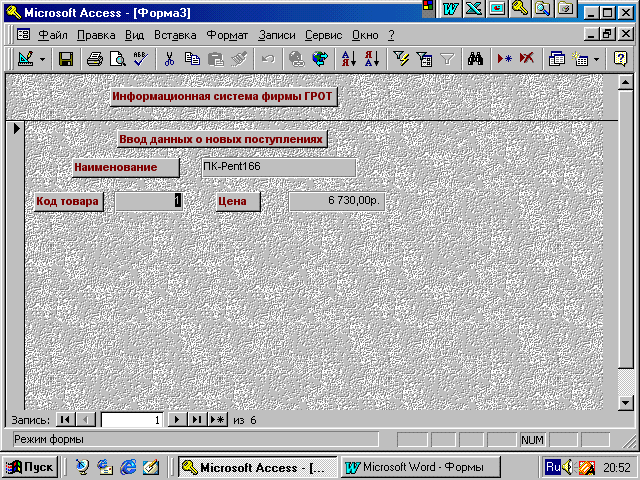Image resolution: width=640 pixels, height=480 pixels.
Task: Open the Файл menu
Action: point(53,36)
